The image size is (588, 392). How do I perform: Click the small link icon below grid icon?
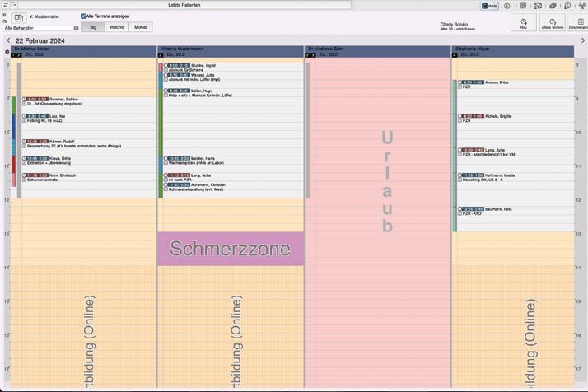click(x=5, y=21)
